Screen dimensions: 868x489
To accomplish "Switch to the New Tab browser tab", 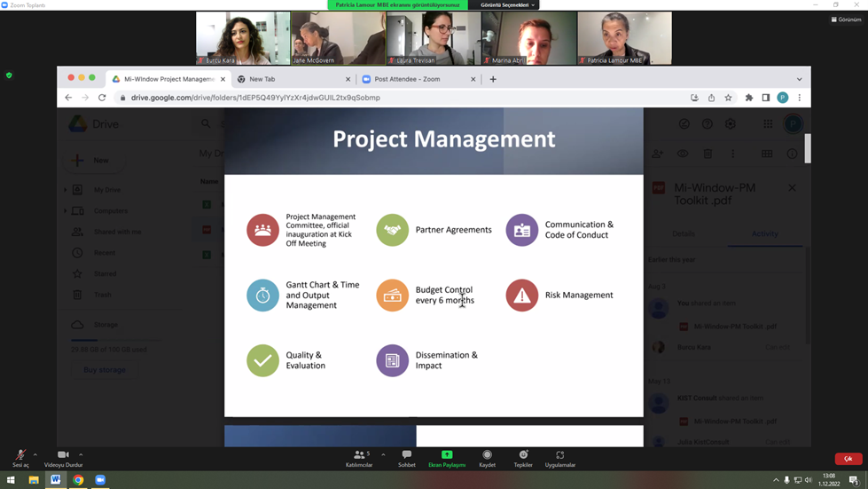I will coord(293,79).
